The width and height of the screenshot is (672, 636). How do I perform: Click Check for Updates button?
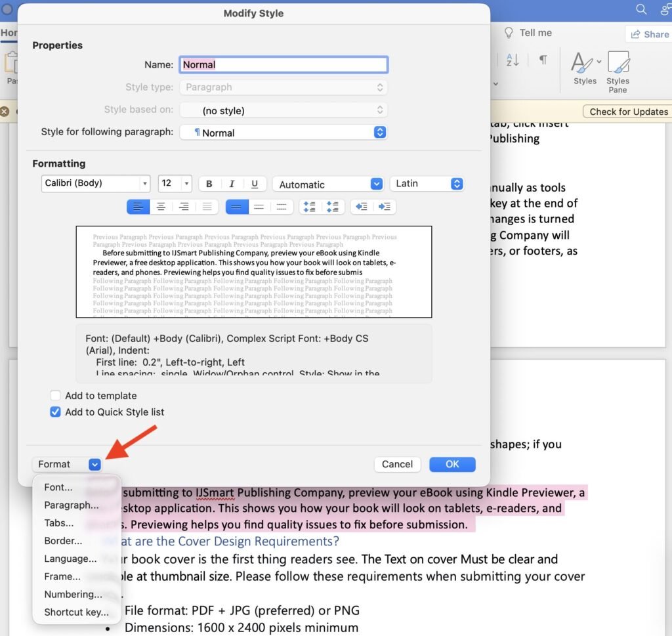628,112
